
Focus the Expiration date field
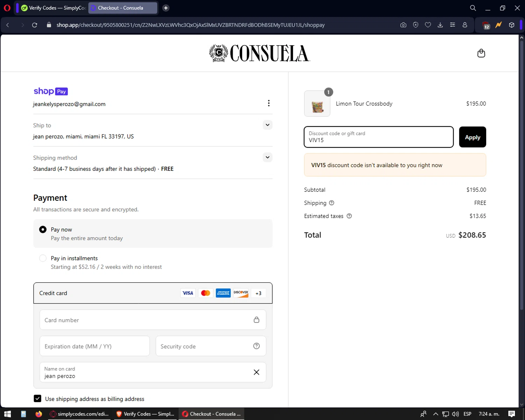click(94, 346)
